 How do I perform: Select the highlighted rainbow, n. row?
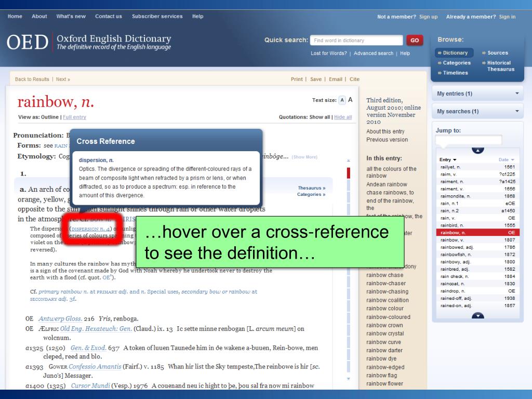tap(478, 232)
